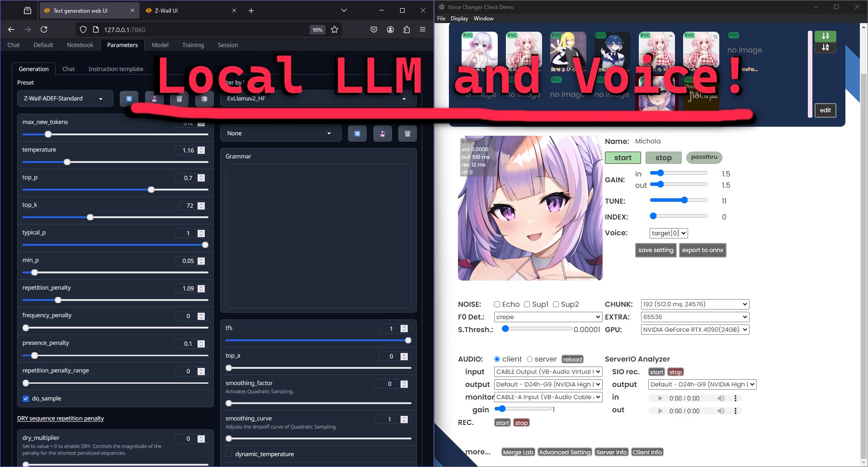Open Model tab
This screenshot has width=868, height=467.
[160, 45]
